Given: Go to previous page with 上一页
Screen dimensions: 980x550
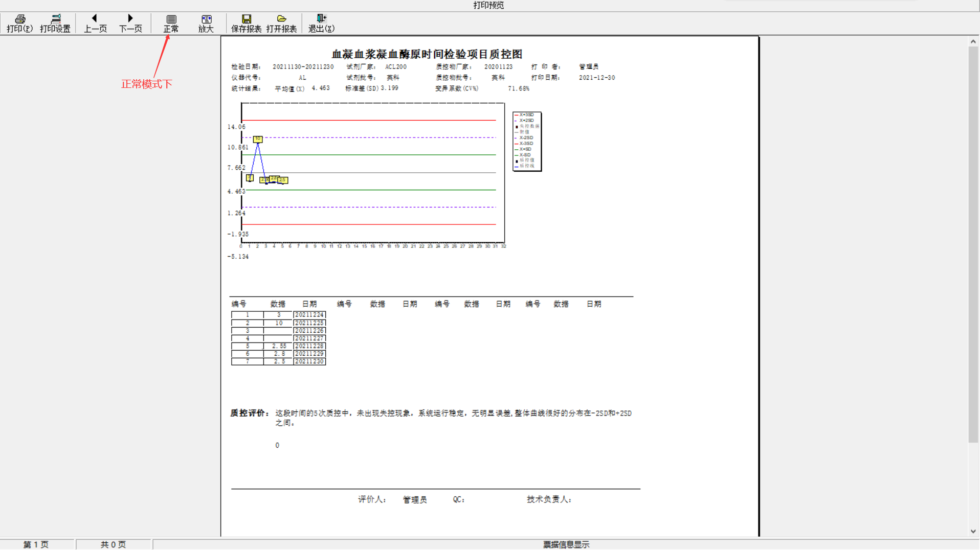Looking at the screenshot, I should pyautogui.click(x=95, y=24).
